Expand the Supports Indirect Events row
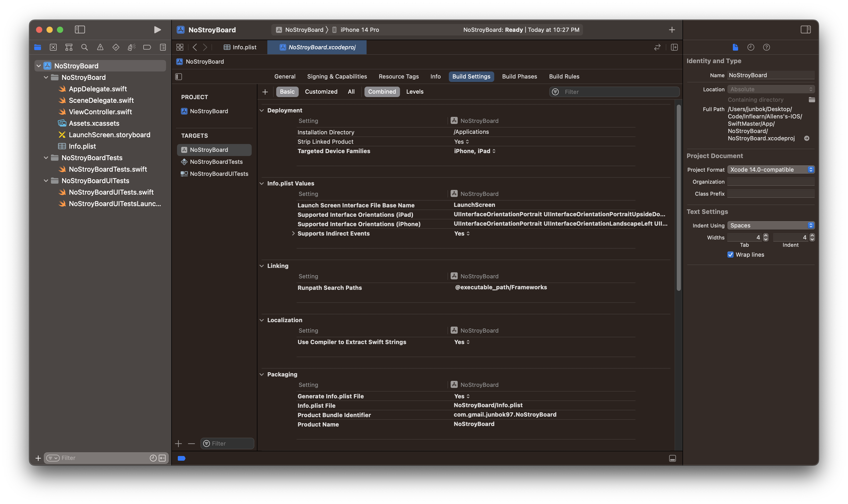 coord(293,234)
